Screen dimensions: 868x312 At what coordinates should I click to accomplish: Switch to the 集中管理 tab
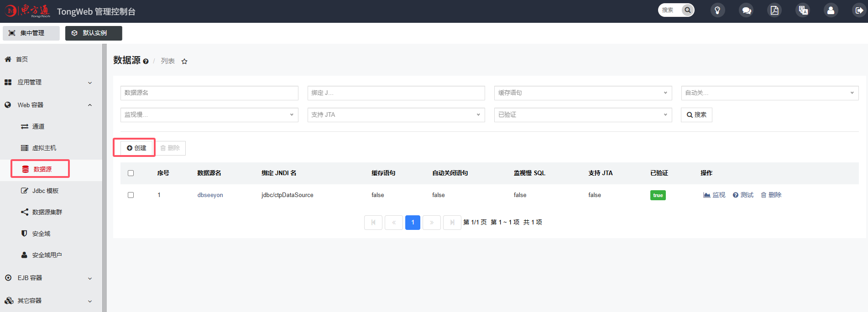(x=31, y=33)
